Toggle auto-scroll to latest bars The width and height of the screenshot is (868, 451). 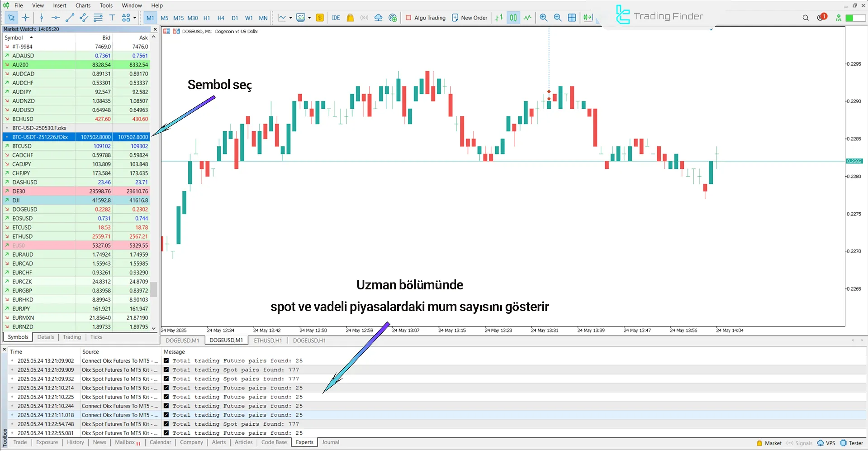pos(588,18)
